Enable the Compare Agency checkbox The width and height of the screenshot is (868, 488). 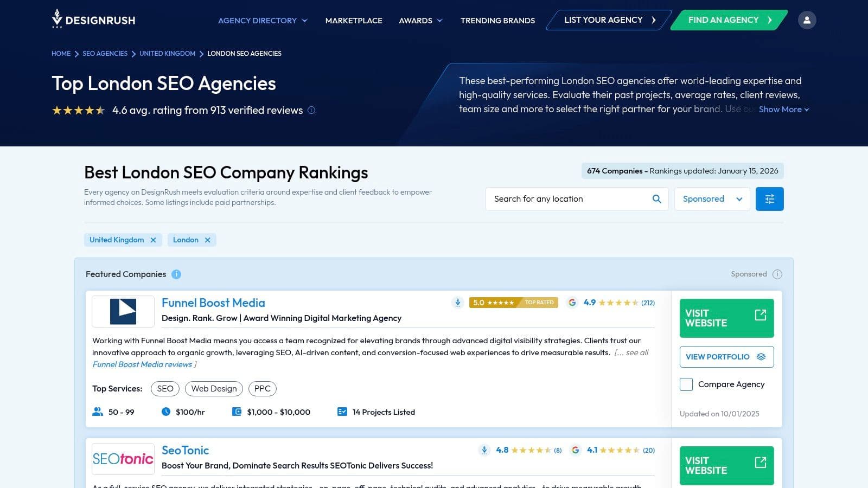[x=686, y=384]
